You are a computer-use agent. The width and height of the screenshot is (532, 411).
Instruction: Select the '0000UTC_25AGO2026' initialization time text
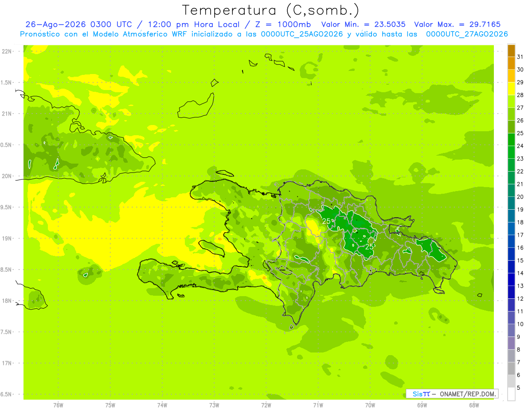pos(302,34)
